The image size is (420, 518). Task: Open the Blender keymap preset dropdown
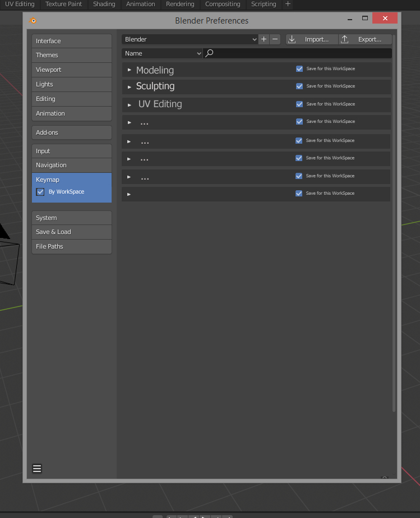[x=190, y=39]
